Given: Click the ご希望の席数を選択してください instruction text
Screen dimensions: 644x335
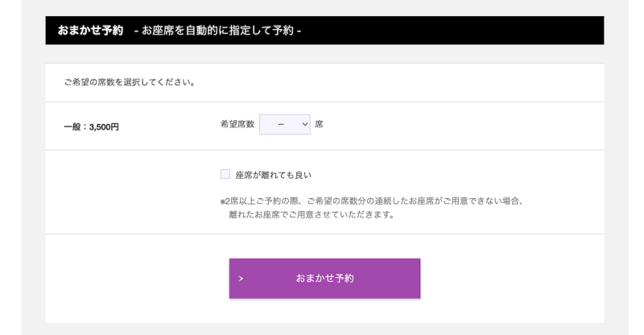Looking at the screenshot, I should point(130,82).
